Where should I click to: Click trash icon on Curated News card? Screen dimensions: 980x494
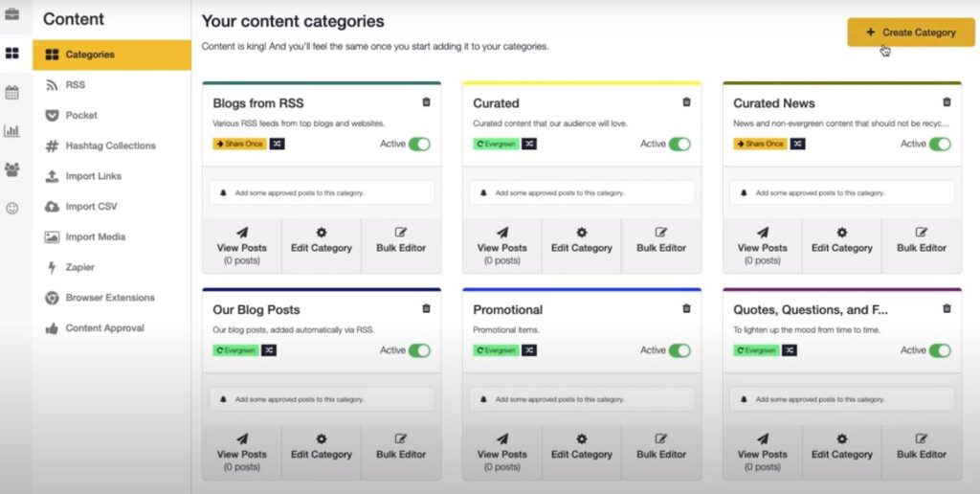[947, 102]
